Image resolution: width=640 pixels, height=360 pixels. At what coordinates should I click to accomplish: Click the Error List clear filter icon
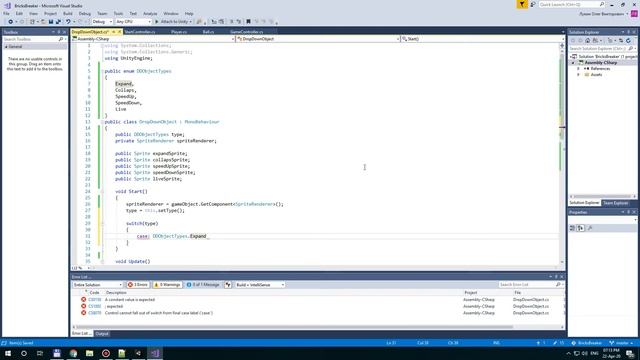pyautogui.click(x=228, y=285)
